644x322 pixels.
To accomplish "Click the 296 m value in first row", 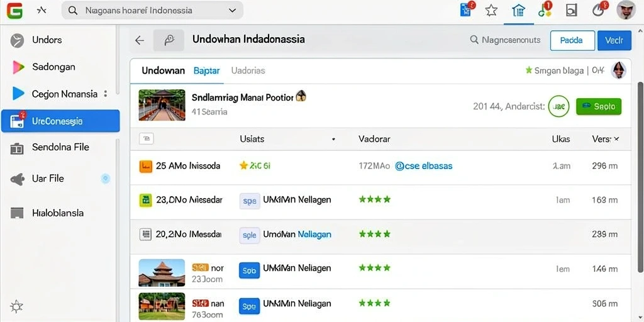I will point(605,166).
